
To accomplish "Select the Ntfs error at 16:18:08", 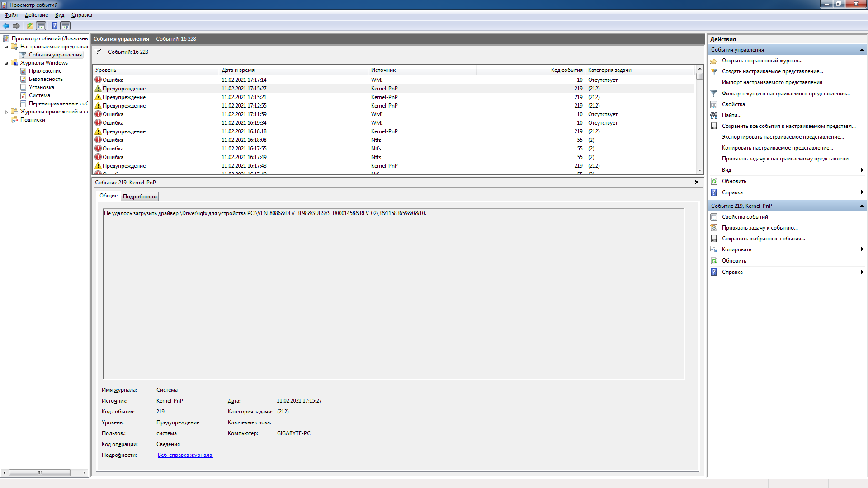I will coord(394,140).
